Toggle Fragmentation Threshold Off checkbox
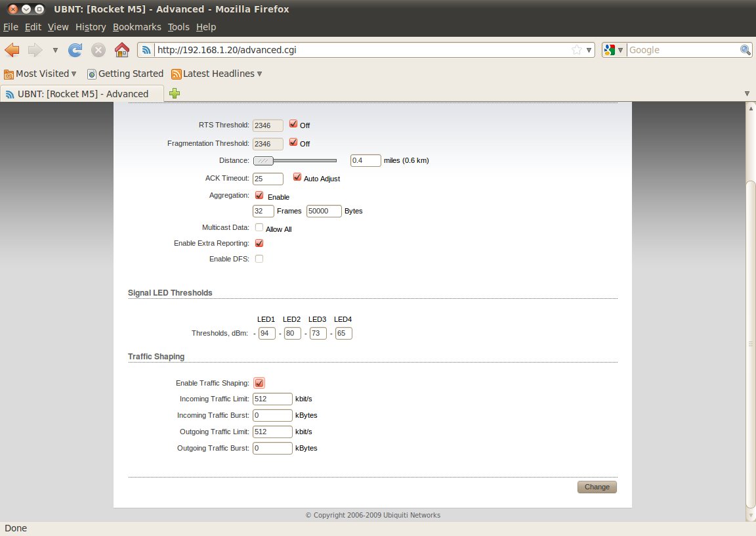 (293, 143)
